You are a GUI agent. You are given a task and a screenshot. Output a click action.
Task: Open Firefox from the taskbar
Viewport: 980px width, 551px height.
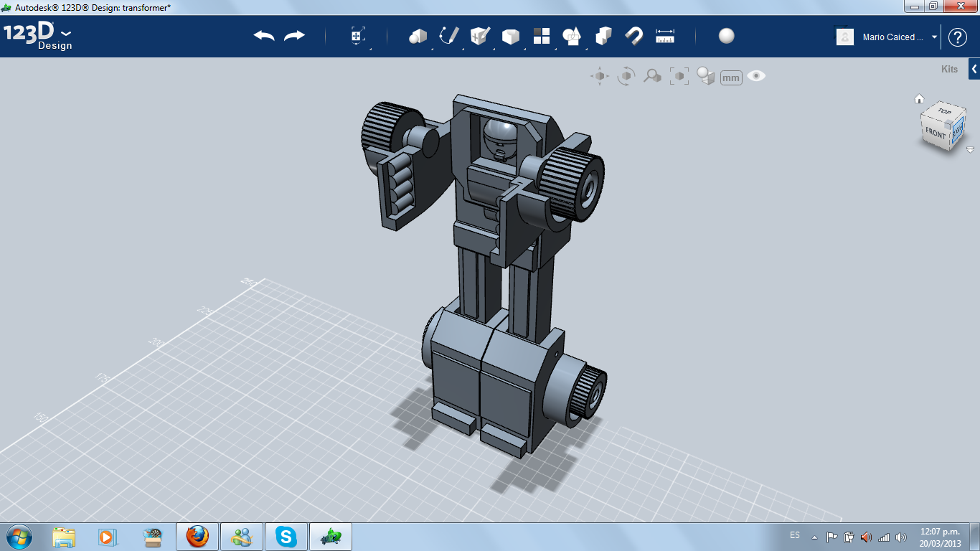(x=197, y=537)
